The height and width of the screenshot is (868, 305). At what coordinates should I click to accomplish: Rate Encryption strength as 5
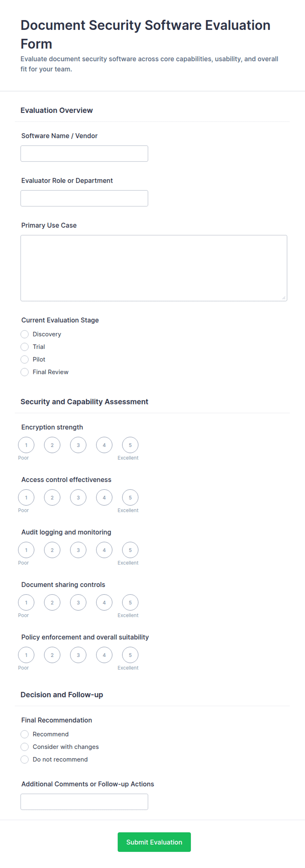pos(130,445)
